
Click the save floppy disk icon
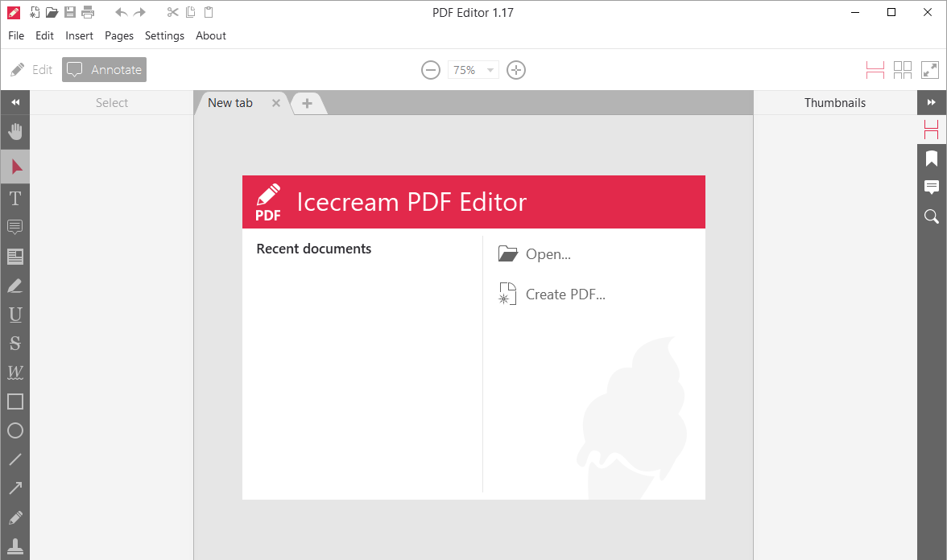pyautogui.click(x=70, y=12)
